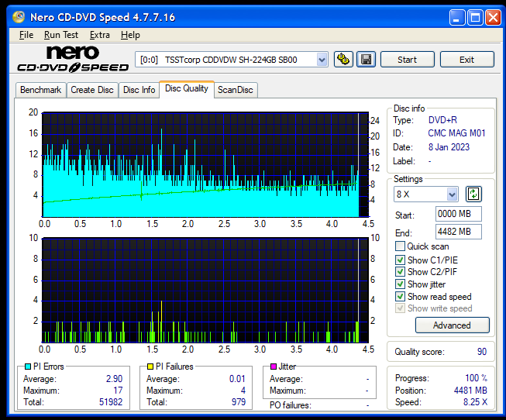Open the Run Test menu
Screen dimensions: 506x420
pos(61,35)
